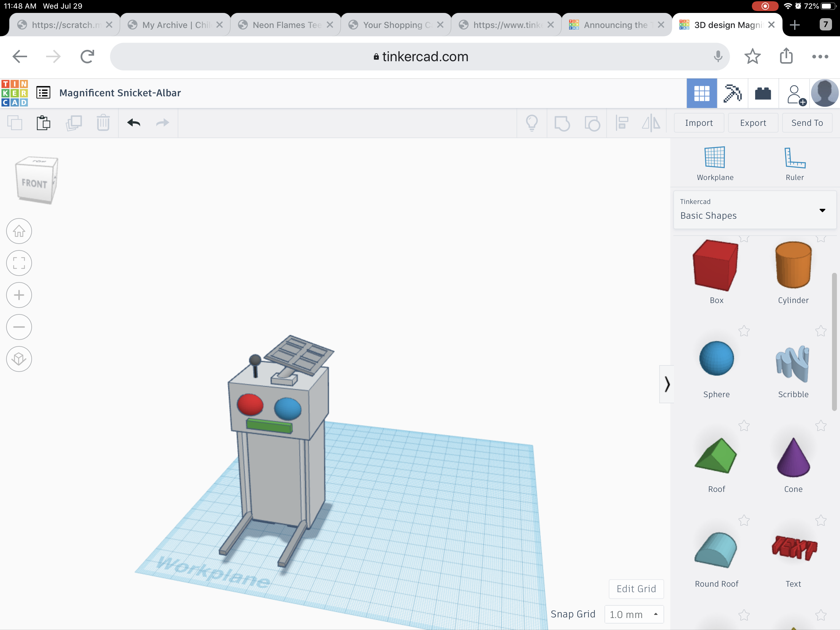840x630 pixels.
Task: Open the user profile avatar
Action: [x=824, y=94]
